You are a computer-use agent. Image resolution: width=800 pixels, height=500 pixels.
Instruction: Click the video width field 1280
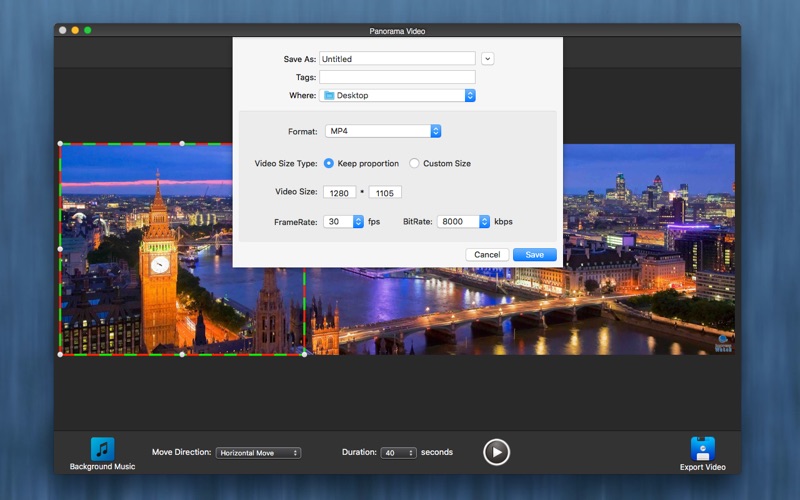339,192
